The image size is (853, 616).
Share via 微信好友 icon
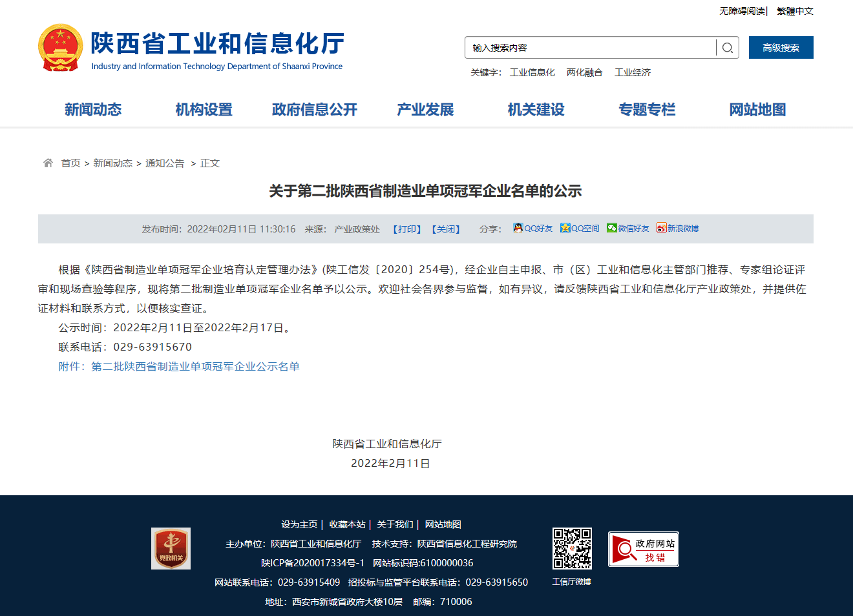point(611,228)
